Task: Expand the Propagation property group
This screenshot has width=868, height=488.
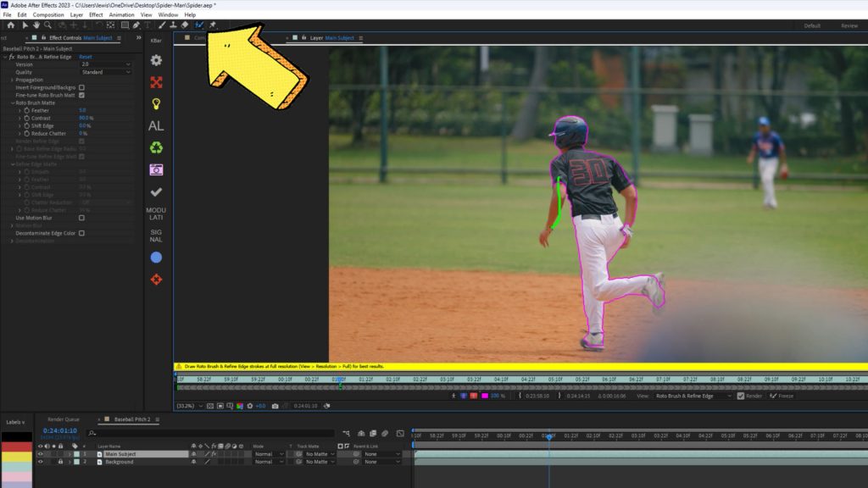Action: coord(12,80)
